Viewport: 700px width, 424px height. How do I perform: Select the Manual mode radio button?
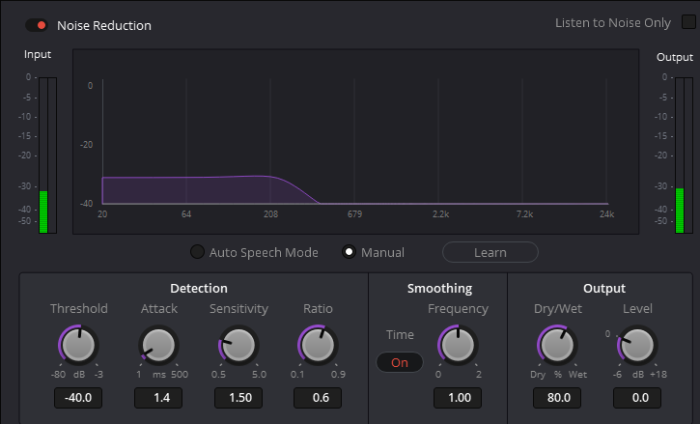(x=349, y=252)
